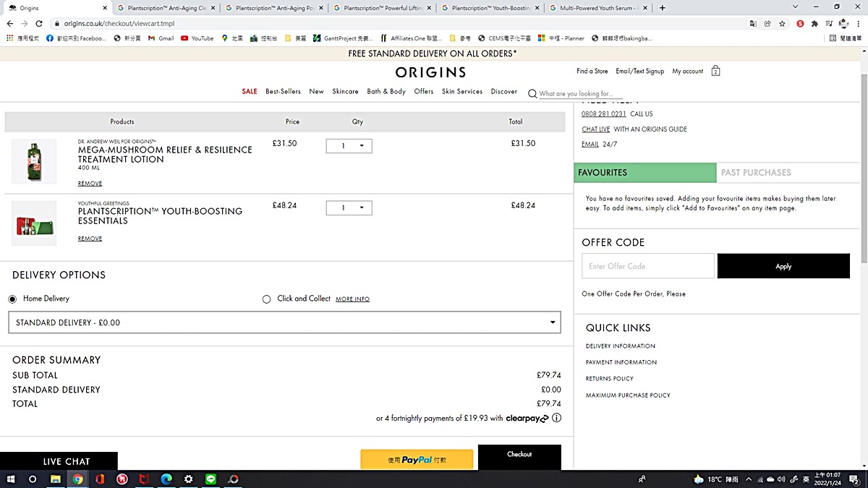Viewport: 868px width, 488px height.
Task: Open Google Translate icon in address bar
Action: 753,23
